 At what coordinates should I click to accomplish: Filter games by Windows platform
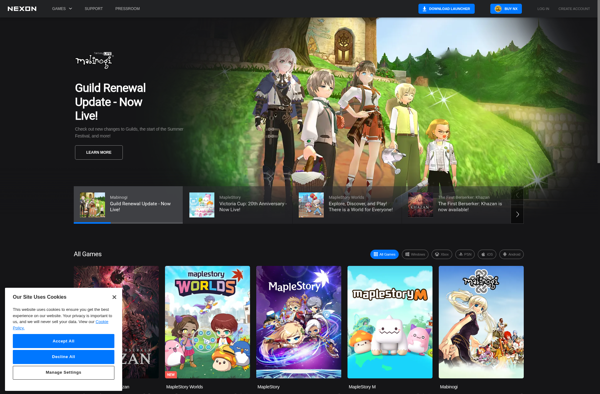(415, 254)
